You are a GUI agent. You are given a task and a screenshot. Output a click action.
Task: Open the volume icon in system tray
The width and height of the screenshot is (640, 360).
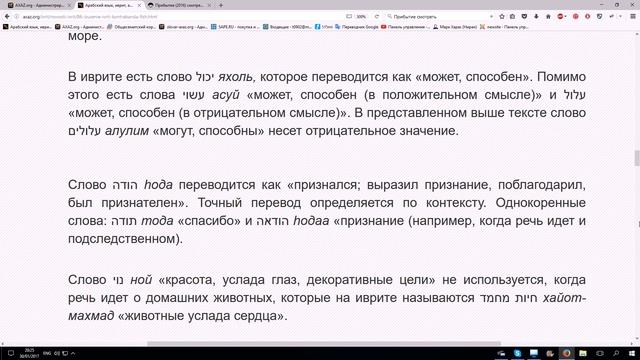click(57, 353)
